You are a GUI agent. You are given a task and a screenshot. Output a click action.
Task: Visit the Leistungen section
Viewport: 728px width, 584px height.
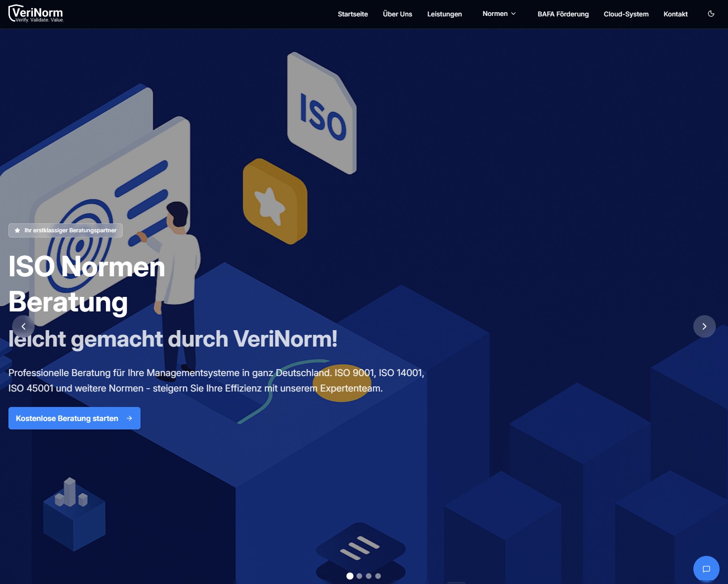coord(444,14)
